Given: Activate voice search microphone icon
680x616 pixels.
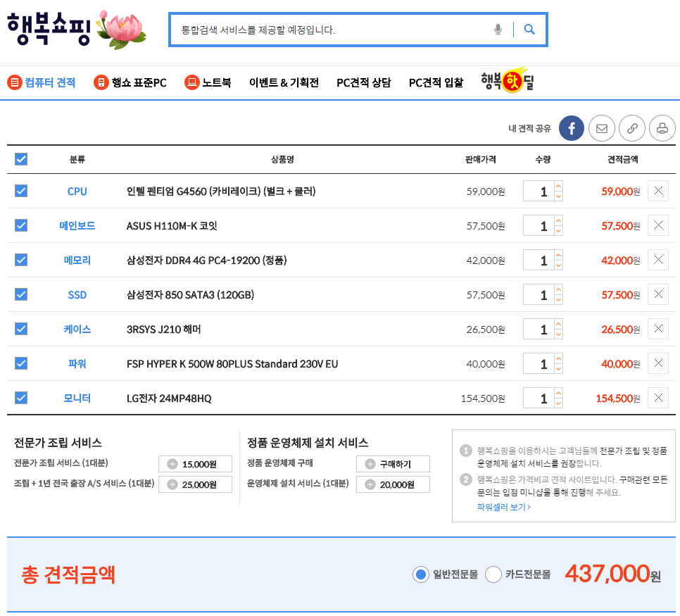Looking at the screenshot, I should click(x=498, y=30).
